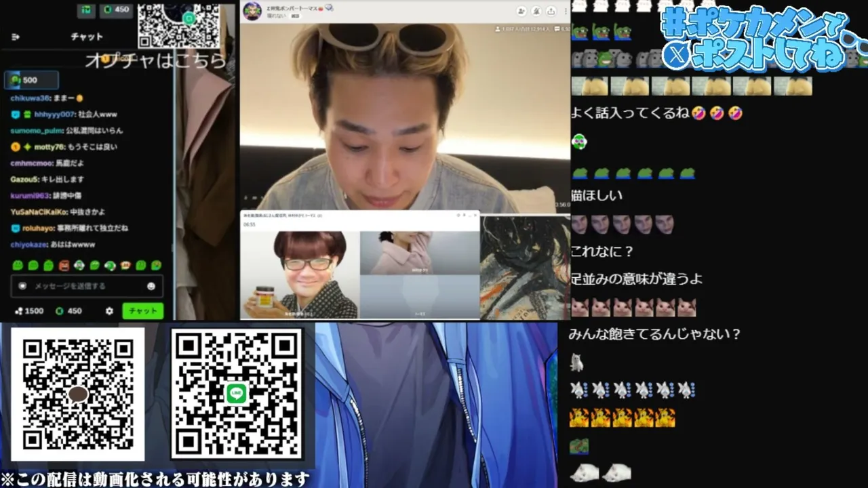Click the green チャット send button

pos(142,311)
